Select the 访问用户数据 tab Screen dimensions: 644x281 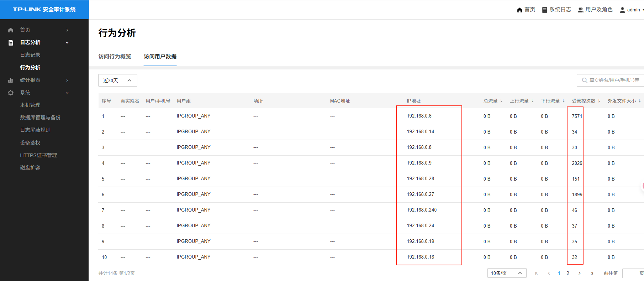tap(160, 57)
